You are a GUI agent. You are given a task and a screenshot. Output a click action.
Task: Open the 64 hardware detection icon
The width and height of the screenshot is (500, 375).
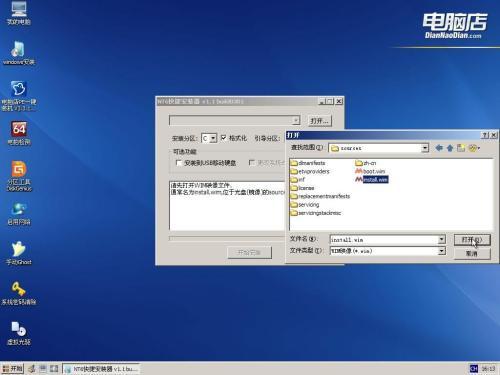(x=19, y=133)
